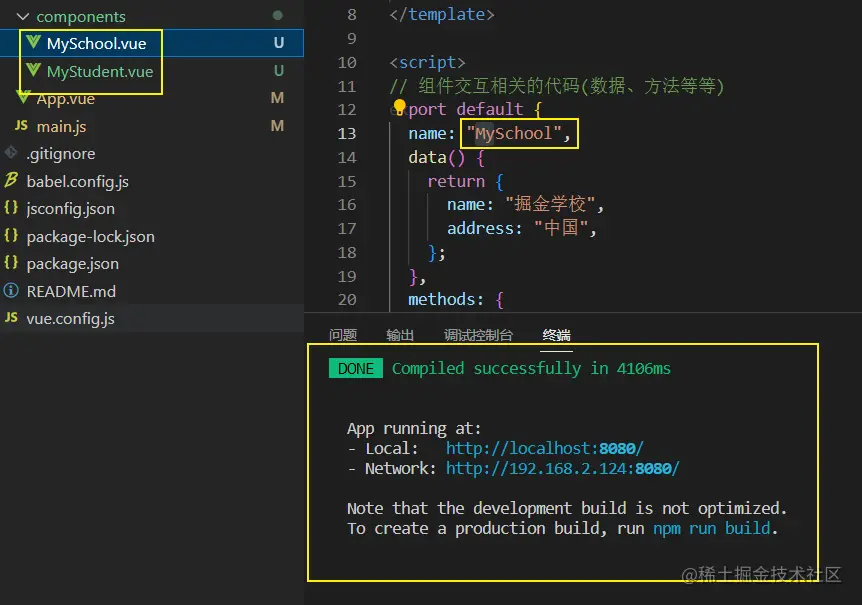Click the braces icon beside package-lock.json
862x605 pixels.
(11, 235)
